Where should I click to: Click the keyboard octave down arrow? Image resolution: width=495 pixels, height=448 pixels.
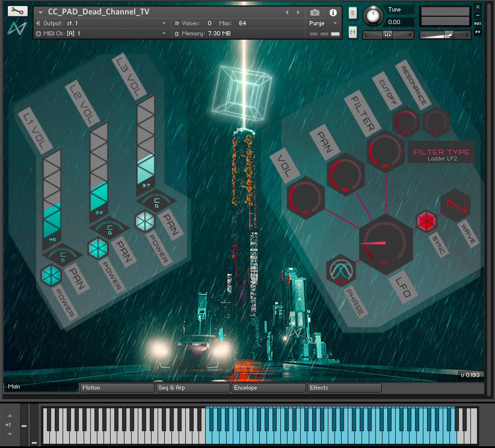pos(10,434)
